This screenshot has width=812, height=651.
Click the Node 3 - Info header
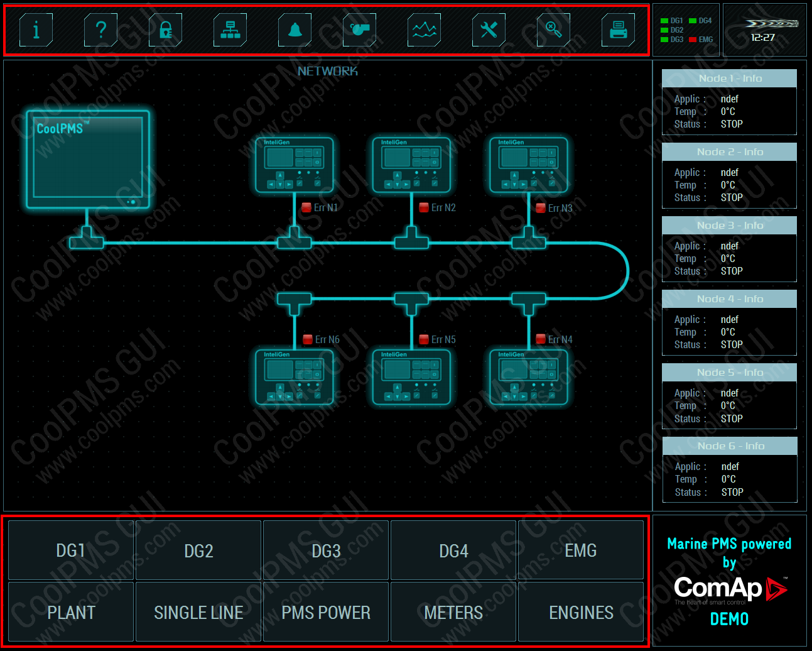[730, 226]
